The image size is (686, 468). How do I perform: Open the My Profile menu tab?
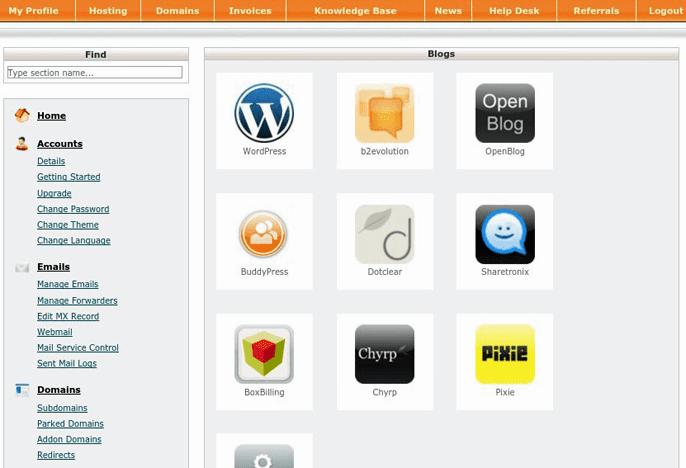tap(34, 10)
